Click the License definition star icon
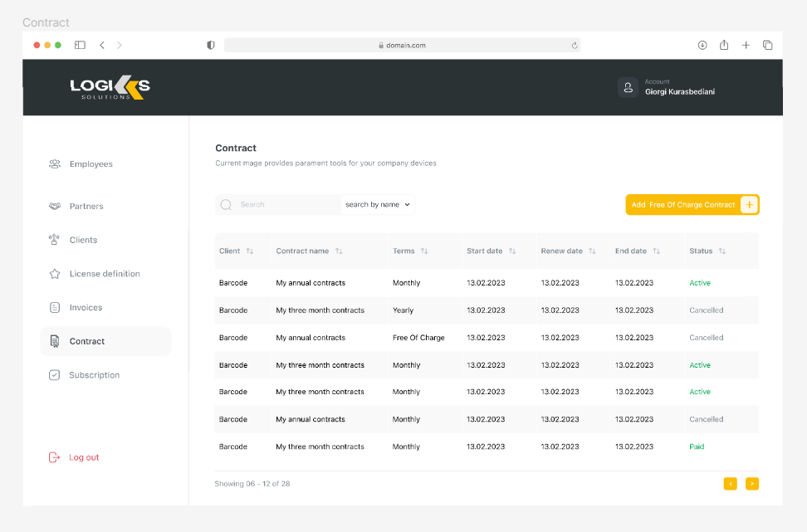The height and width of the screenshot is (532, 807). click(55, 274)
